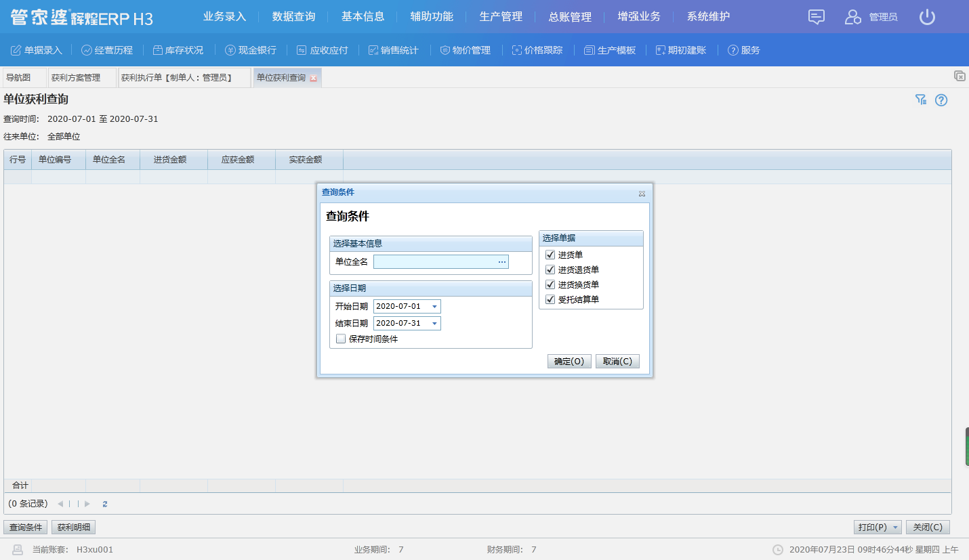The width and height of the screenshot is (969, 560).
Task: Enable the 保存时间条件 checkbox
Action: pos(341,339)
